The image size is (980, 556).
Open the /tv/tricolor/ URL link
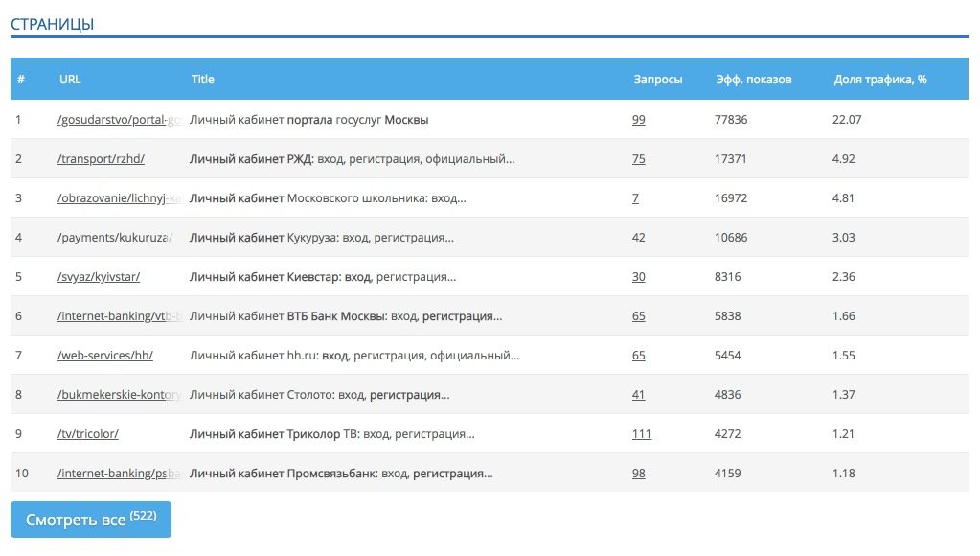pos(87,434)
